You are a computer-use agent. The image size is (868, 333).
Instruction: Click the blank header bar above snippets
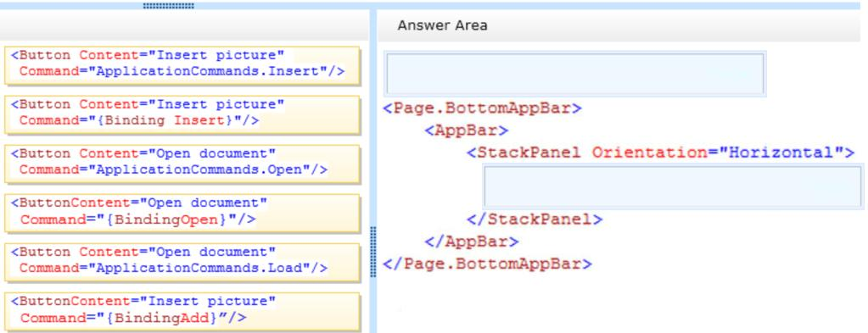pos(184,25)
